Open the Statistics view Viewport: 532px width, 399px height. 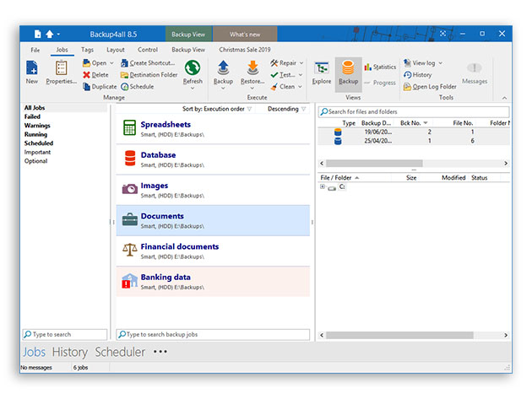coord(380,67)
